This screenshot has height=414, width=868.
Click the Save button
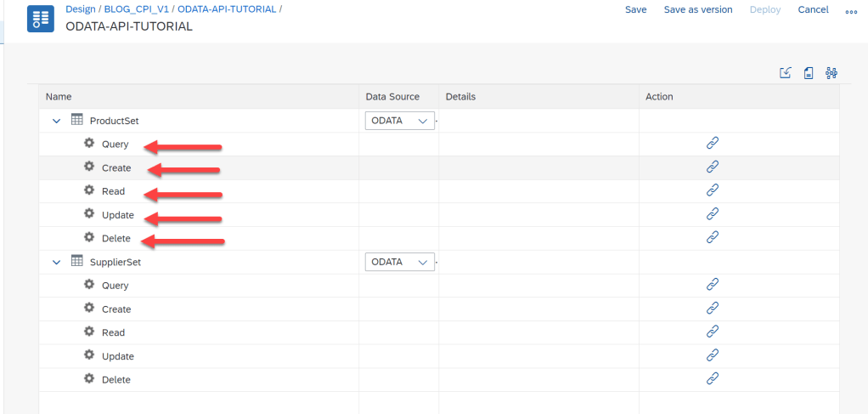635,9
